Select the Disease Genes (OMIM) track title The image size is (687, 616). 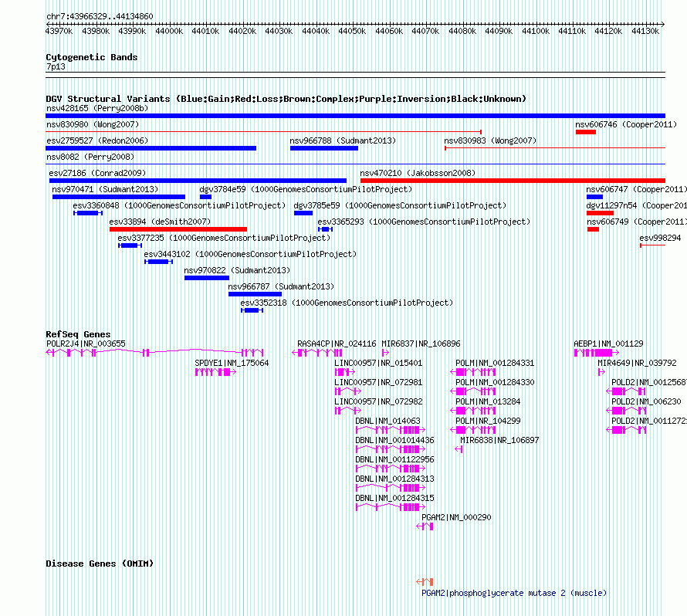pos(100,564)
